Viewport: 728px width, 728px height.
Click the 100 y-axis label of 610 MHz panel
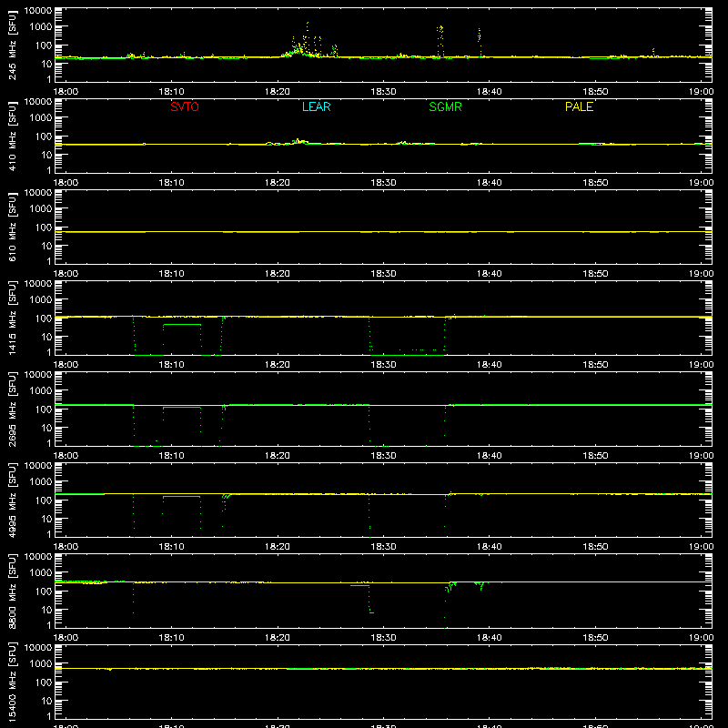coord(44,227)
